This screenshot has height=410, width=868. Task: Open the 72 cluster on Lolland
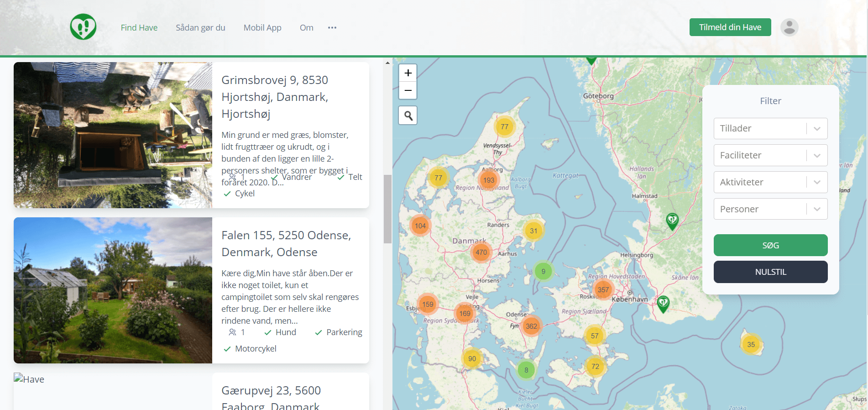coord(595,366)
